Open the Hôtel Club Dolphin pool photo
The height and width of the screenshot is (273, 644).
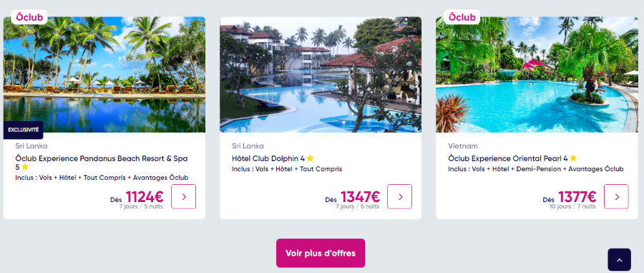321,75
